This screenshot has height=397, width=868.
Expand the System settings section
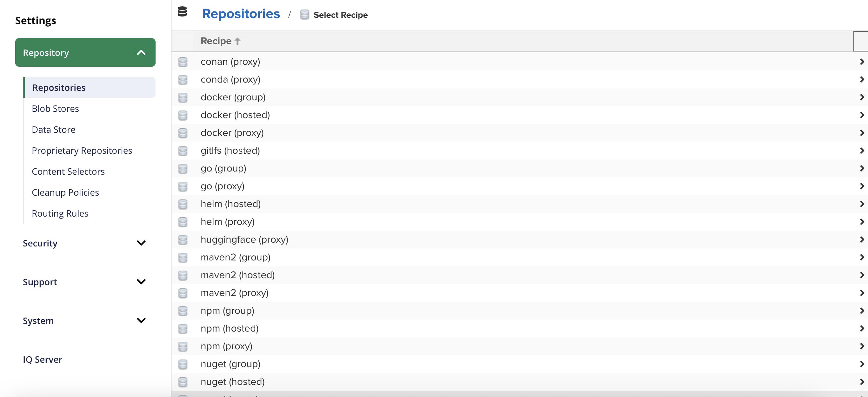(x=141, y=320)
